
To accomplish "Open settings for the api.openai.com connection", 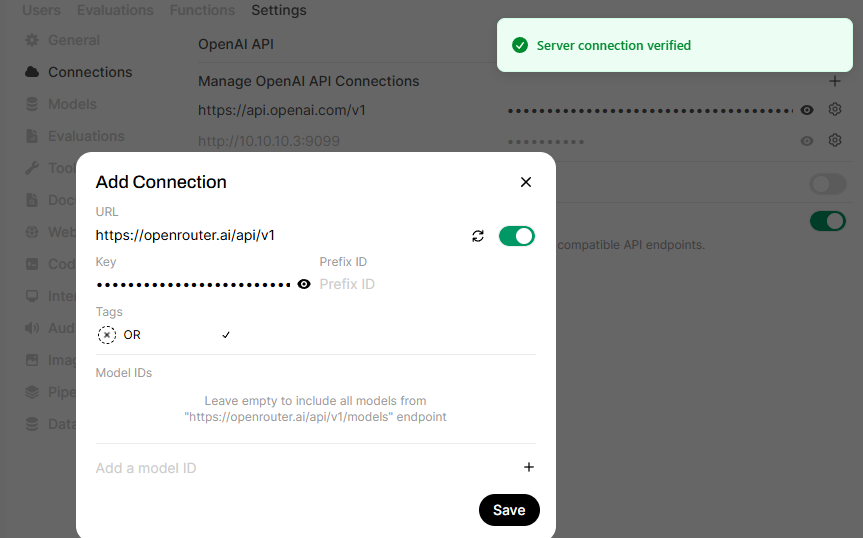I will coord(835,110).
